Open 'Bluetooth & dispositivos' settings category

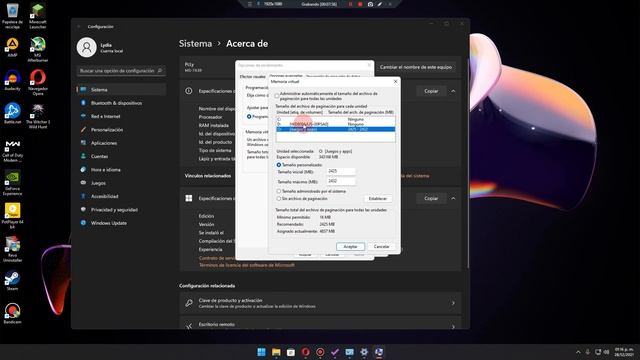pos(121,103)
